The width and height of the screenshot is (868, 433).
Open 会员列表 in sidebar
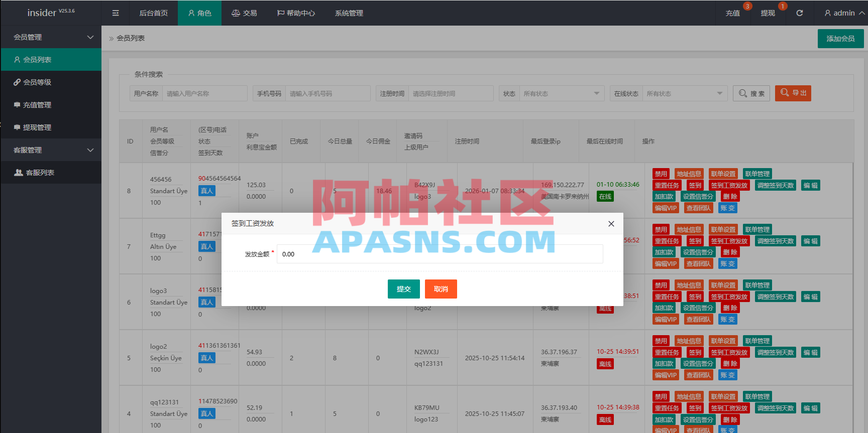51,60
